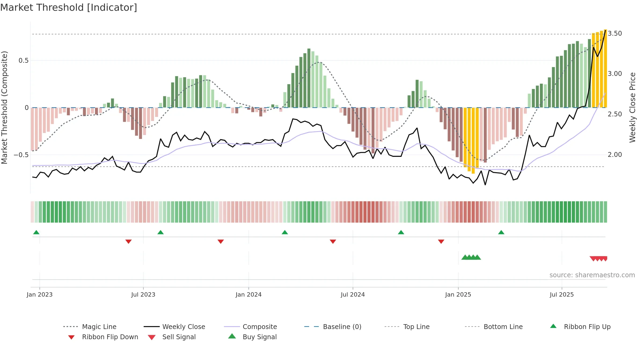This screenshot has width=644, height=362.
Task: Toggle the Bottom Line legend entry
Action: click(494, 327)
